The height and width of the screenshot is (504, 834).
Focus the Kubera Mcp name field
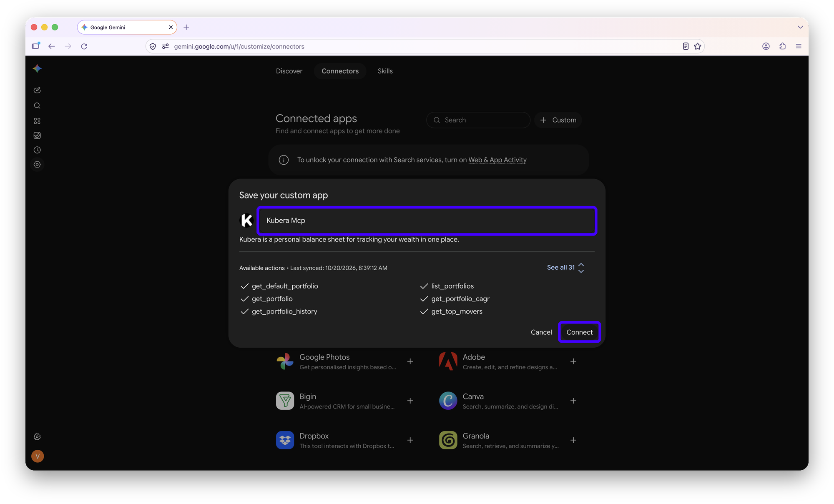427,221
